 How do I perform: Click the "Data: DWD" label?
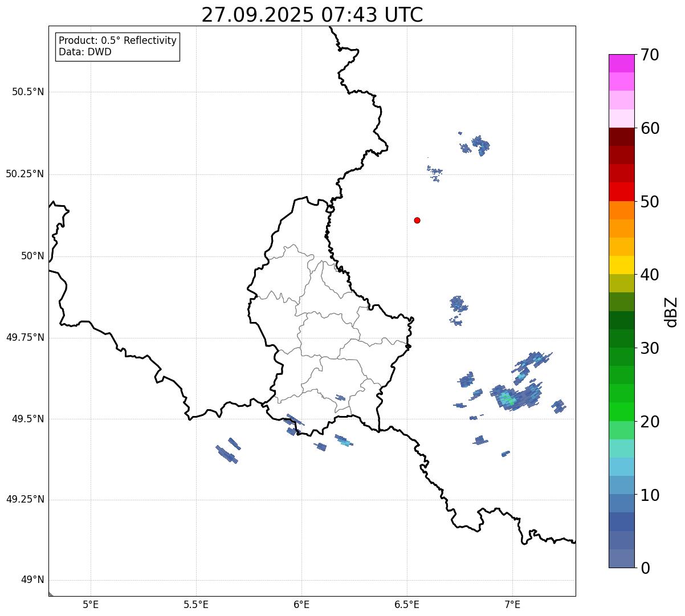[85, 52]
